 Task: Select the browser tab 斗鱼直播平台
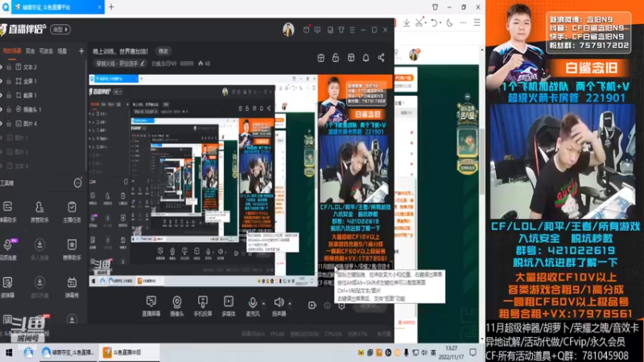pyautogui.click(x=57, y=7)
